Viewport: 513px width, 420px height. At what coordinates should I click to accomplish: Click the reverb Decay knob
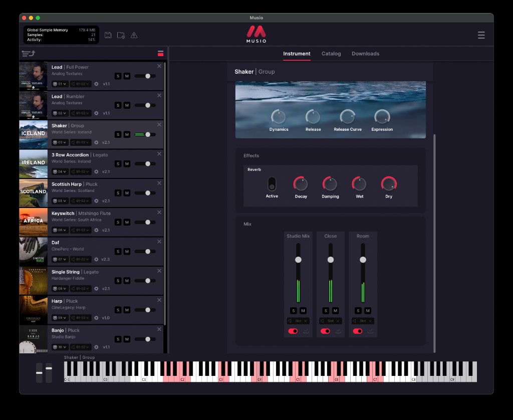[301, 183]
